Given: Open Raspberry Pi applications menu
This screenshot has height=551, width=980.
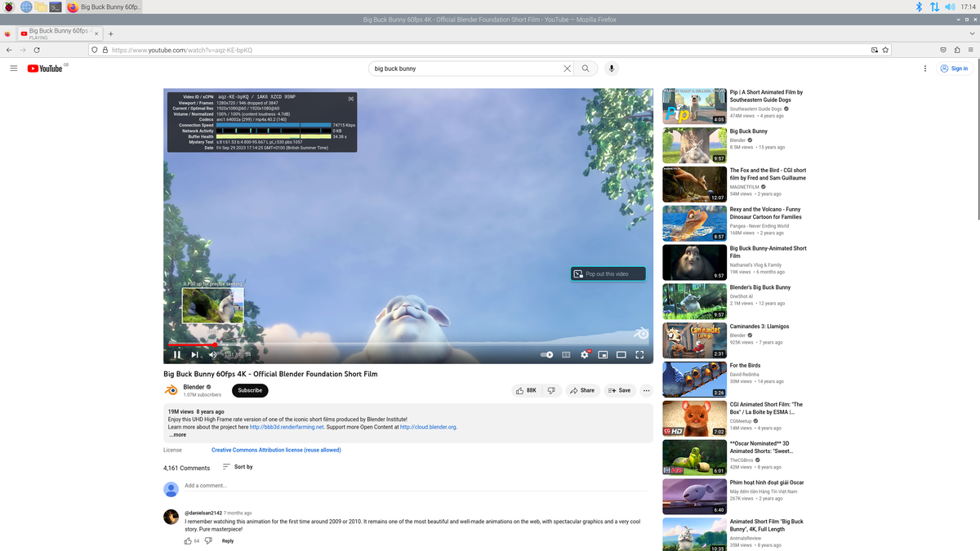Looking at the screenshot, I should click(10, 7).
